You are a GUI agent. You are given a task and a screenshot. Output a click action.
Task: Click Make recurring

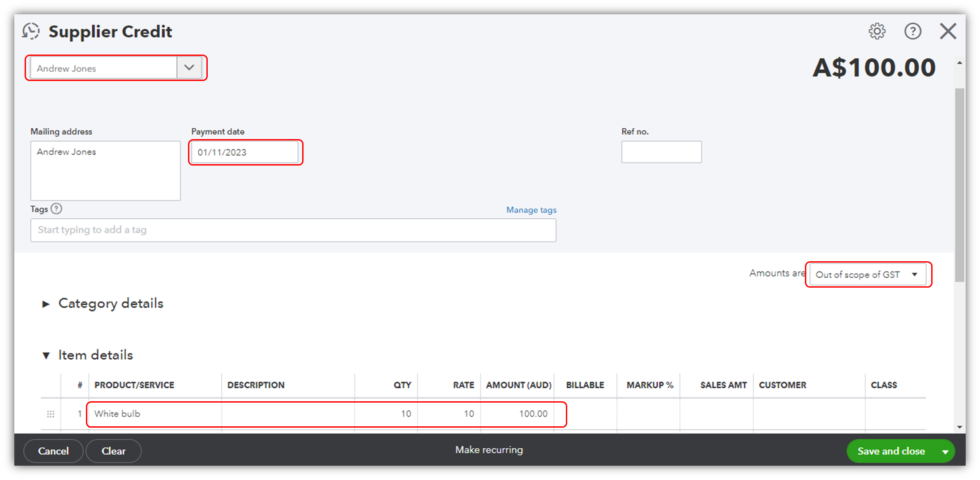point(489,450)
